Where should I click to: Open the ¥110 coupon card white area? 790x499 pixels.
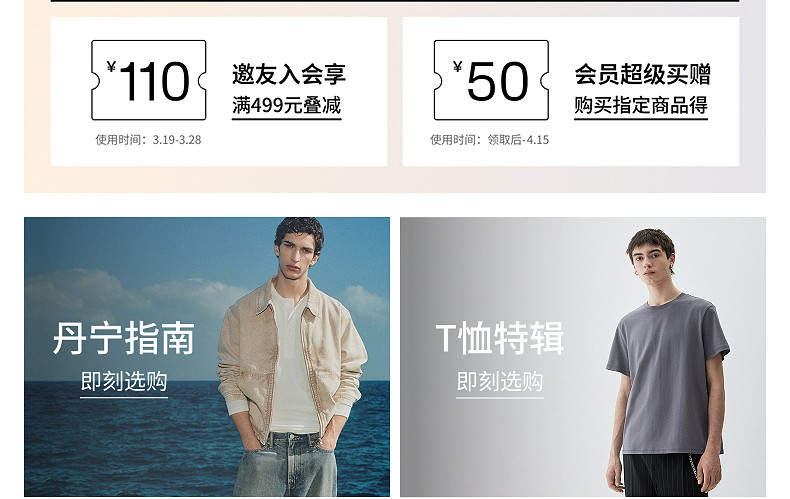click(219, 92)
